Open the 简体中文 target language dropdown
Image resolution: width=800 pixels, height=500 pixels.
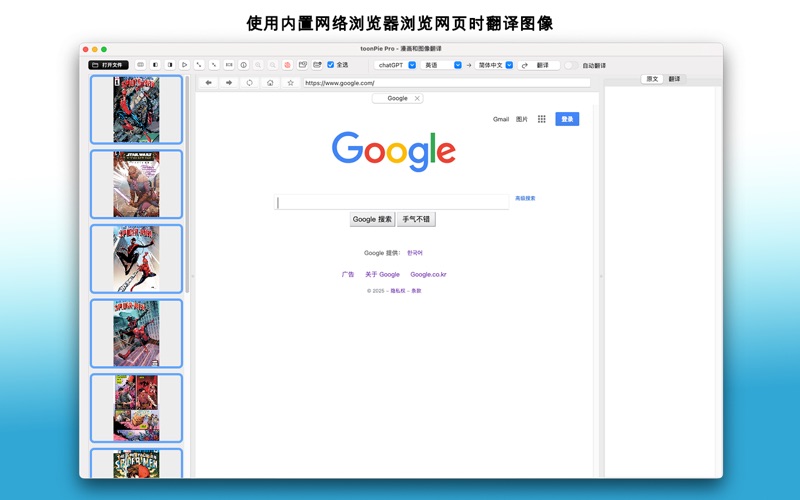tap(494, 65)
